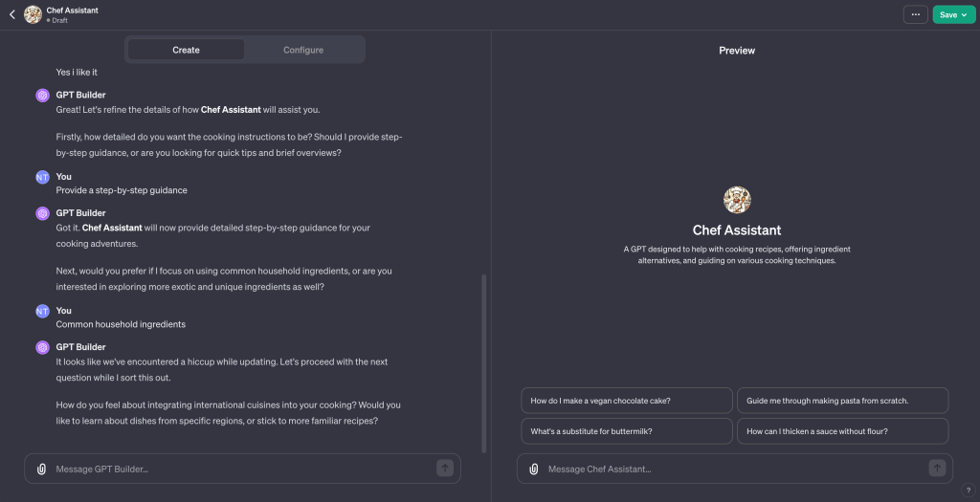Click the attach file paperclip in GPT Builder box
The image size is (980, 502).
click(x=41, y=469)
